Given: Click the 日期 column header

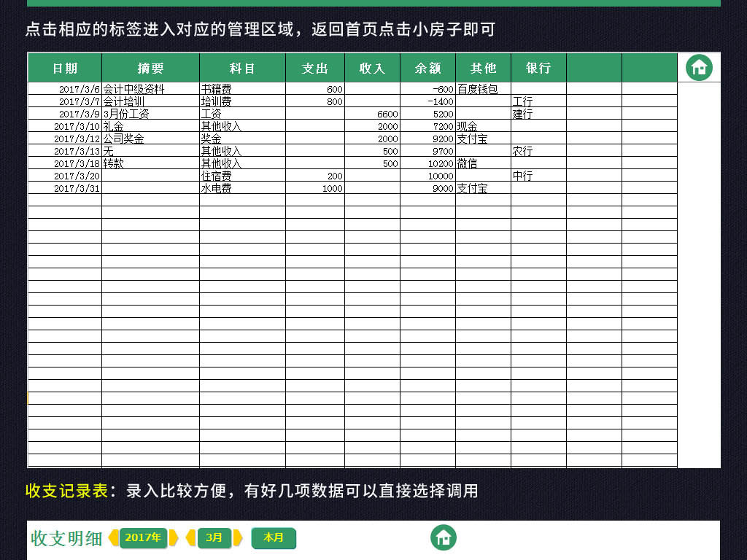Looking at the screenshot, I should 65,68.
